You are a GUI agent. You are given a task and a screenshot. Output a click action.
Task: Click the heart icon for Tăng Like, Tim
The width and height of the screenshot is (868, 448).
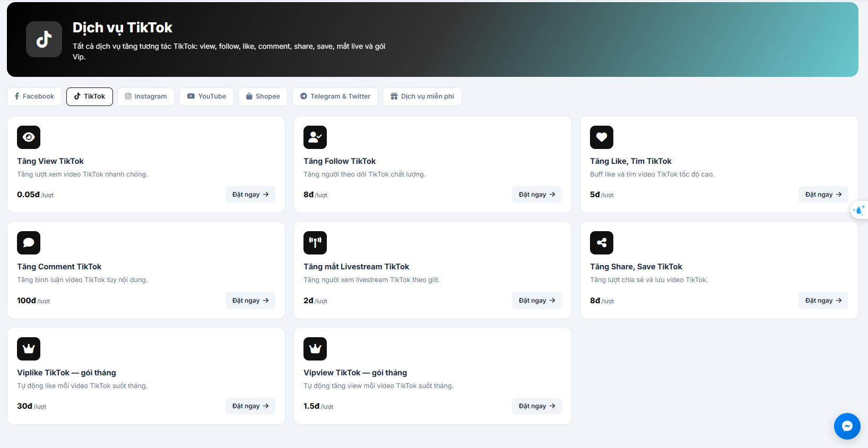pos(602,137)
